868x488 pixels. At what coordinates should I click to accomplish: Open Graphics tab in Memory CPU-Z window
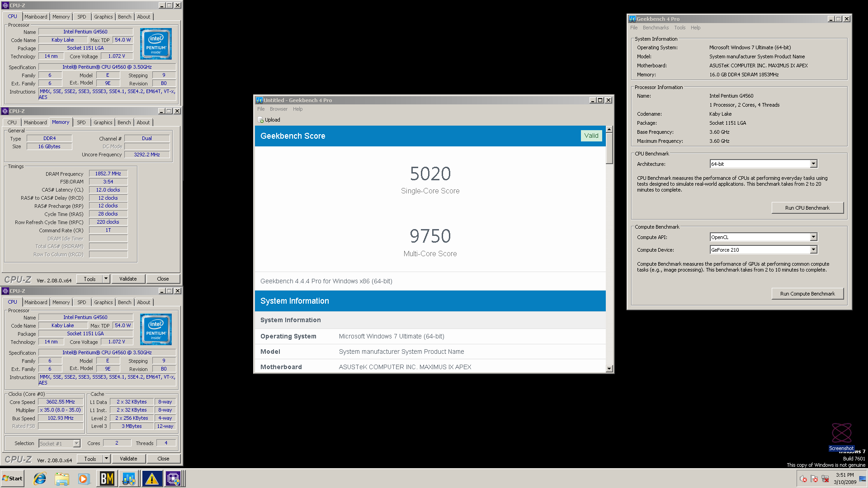click(103, 122)
